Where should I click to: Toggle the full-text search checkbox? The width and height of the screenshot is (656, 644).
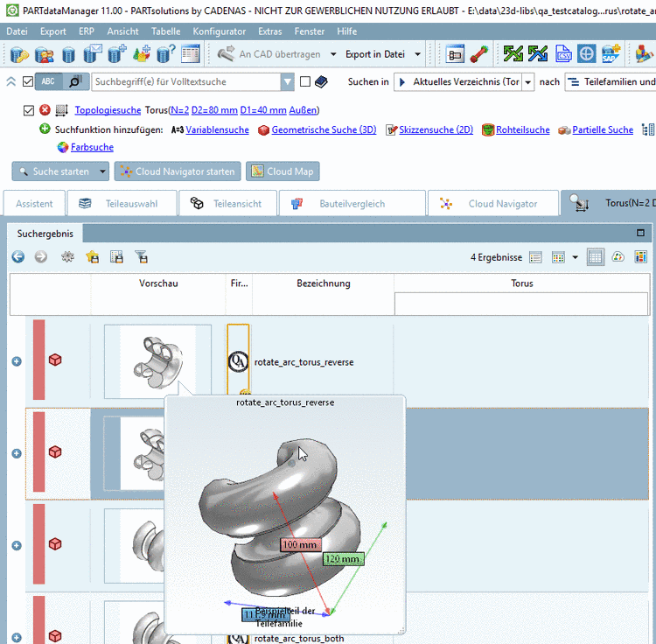click(28, 81)
